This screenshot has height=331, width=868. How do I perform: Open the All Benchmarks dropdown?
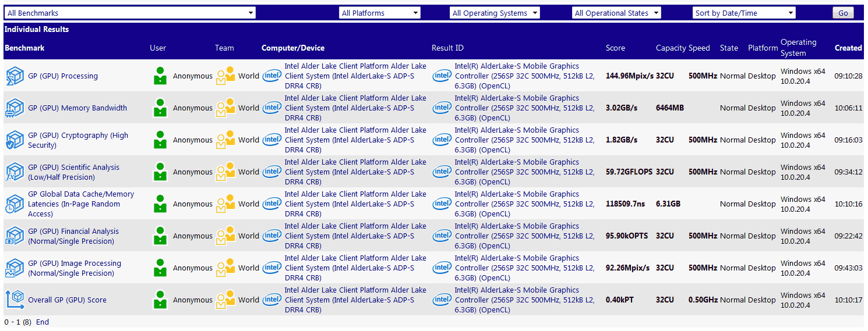click(x=130, y=13)
